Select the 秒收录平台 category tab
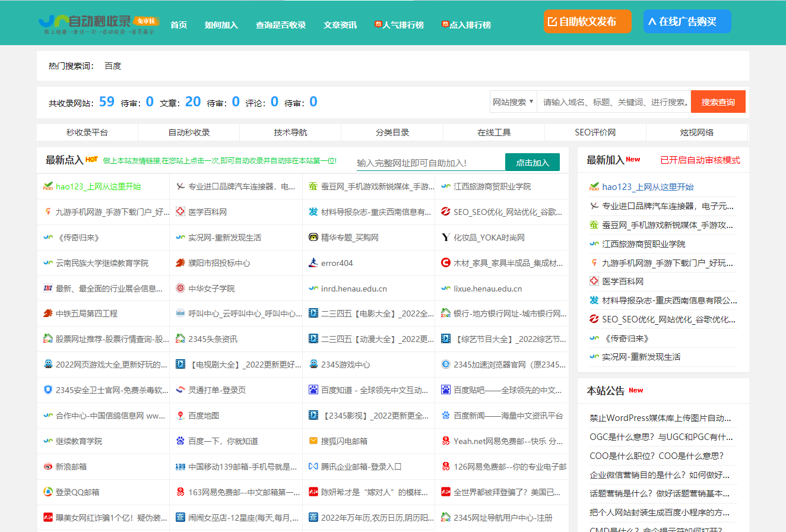786x532 pixels. pos(87,132)
